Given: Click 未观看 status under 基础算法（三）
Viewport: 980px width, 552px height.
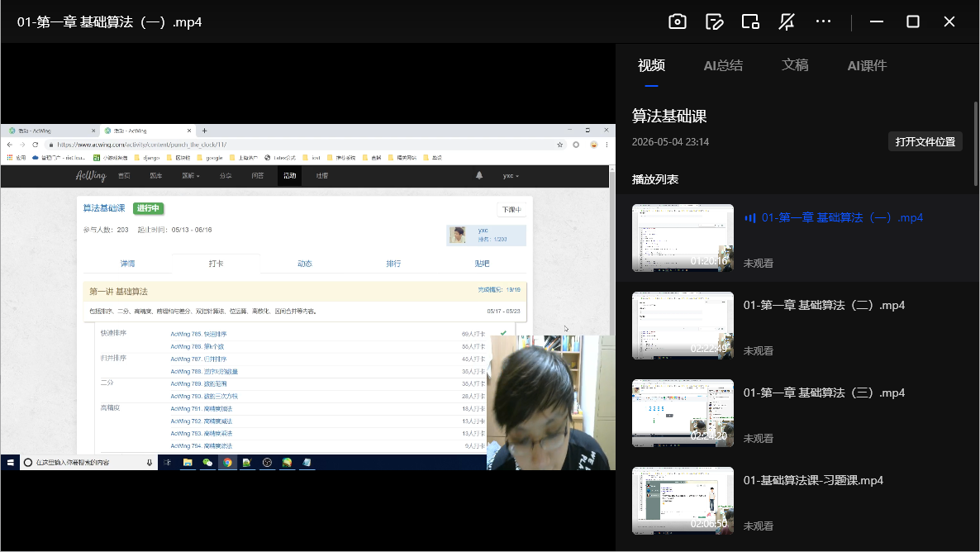Looking at the screenshot, I should pos(758,438).
